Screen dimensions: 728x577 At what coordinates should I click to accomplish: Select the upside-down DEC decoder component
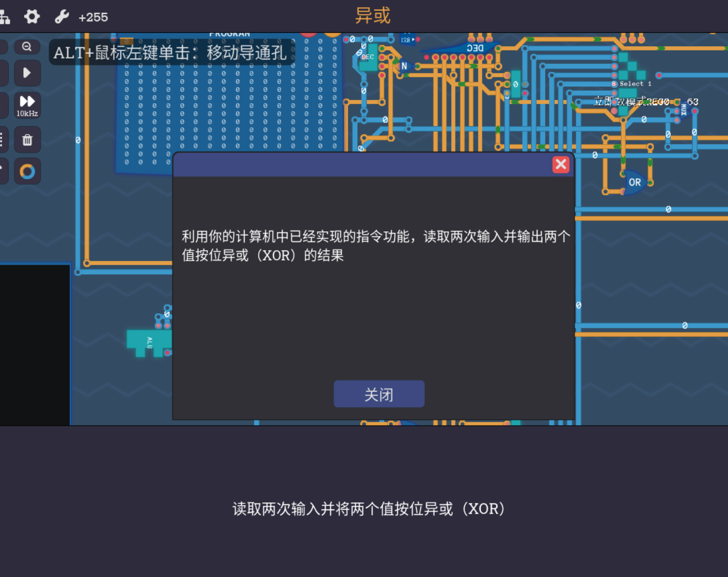475,48
